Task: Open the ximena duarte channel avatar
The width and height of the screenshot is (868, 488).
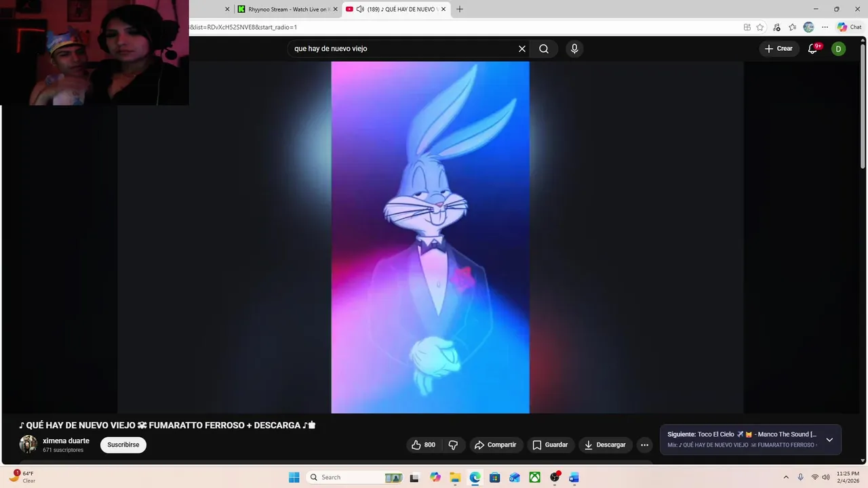Action: [28, 445]
